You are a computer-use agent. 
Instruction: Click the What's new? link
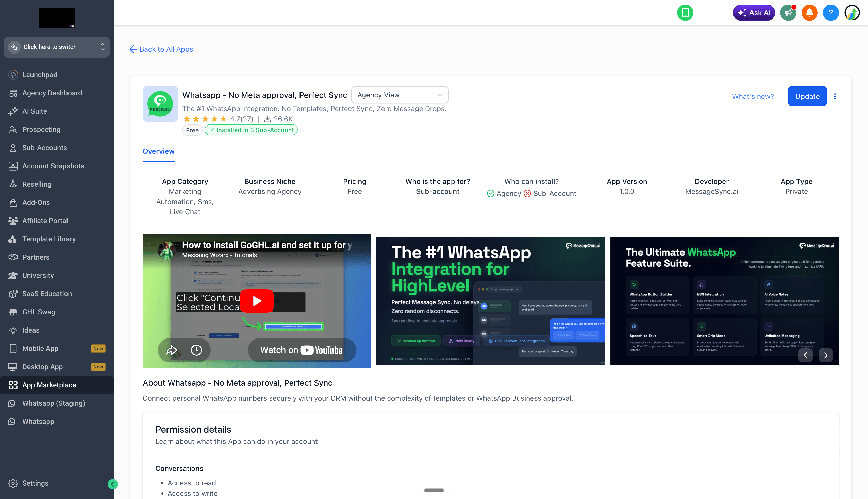pos(753,96)
